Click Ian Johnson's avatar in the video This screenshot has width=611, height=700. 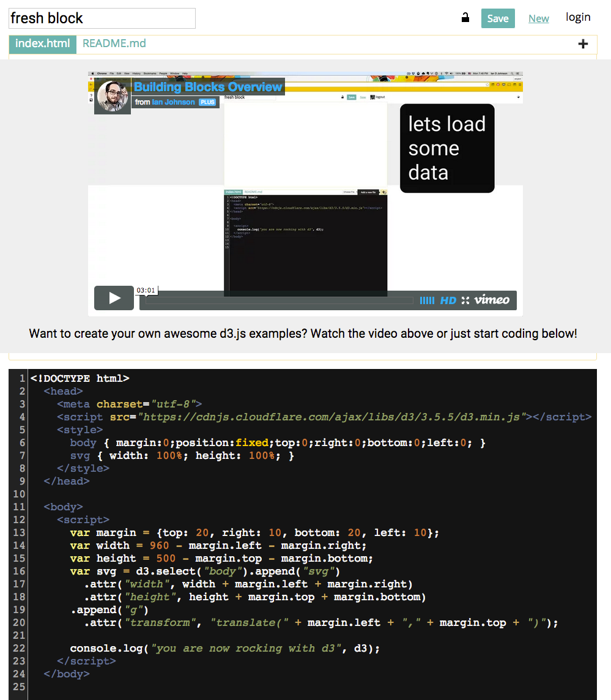[x=113, y=96]
